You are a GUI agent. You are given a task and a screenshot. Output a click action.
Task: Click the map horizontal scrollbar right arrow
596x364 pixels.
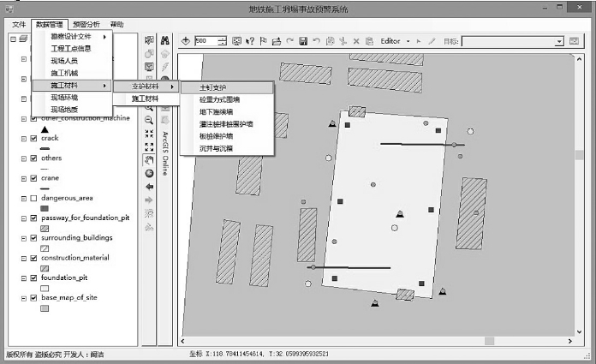(x=569, y=341)
